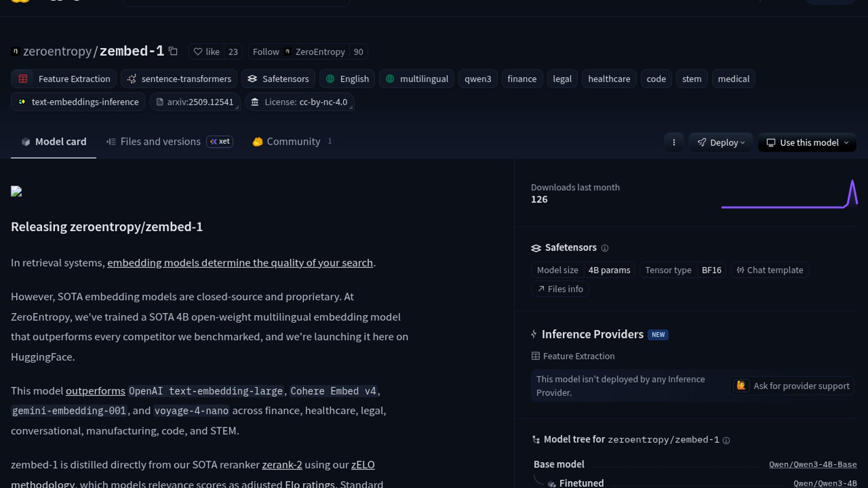Image resolution: width=868 pixels, height=488 pixels.
Task: Click the Safetensors info icon
Action: (x=605, y=248)
